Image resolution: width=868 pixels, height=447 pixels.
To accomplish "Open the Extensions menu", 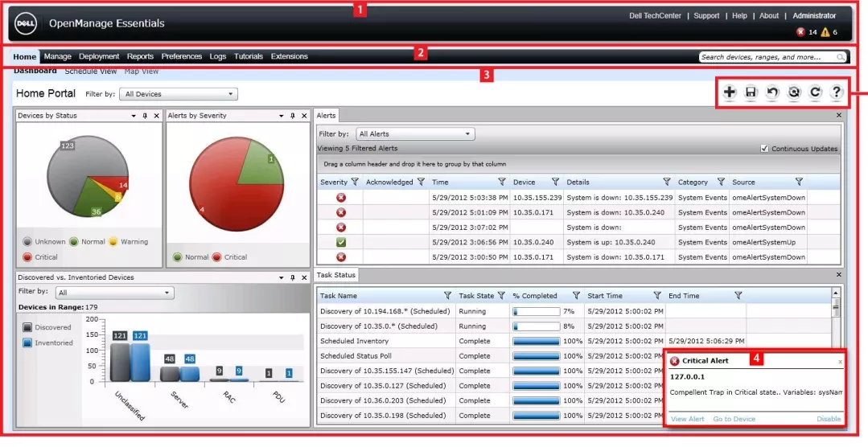I will (x=289, y=56).
